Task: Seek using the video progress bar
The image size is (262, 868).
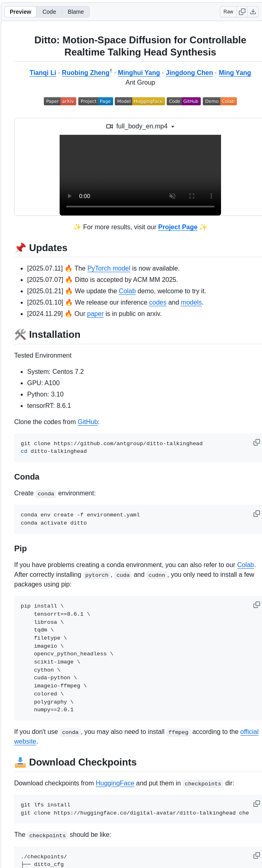Action: click(x=140, y=207)
